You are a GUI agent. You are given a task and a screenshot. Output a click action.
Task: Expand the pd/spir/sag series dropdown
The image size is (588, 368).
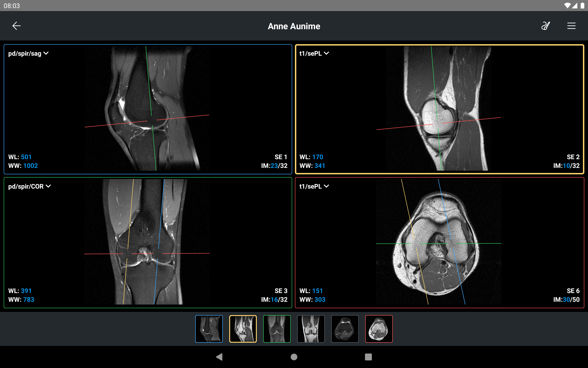(28, 53)
